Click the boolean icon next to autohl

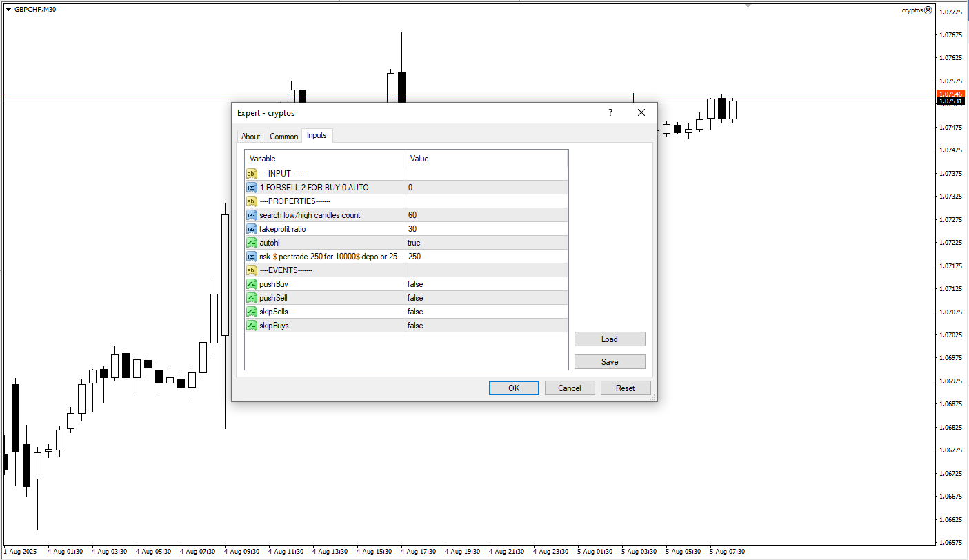tap(252, 243)
